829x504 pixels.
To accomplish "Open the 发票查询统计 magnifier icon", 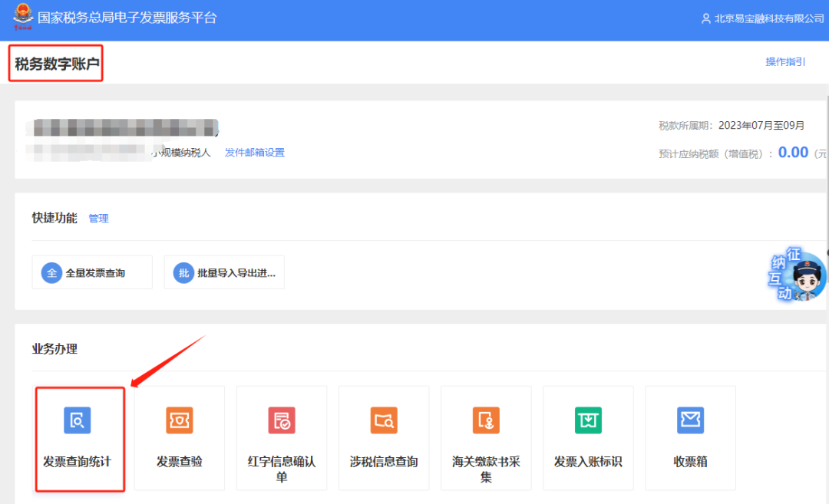I will click(77, 420).
